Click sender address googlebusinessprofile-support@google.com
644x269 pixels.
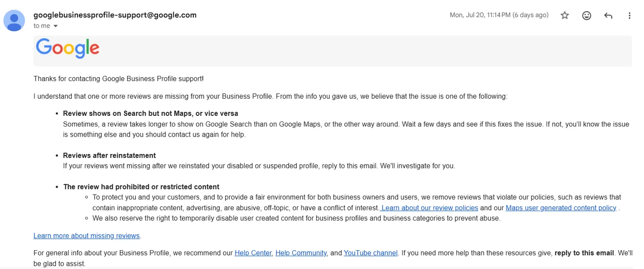[x=115, y=15]
